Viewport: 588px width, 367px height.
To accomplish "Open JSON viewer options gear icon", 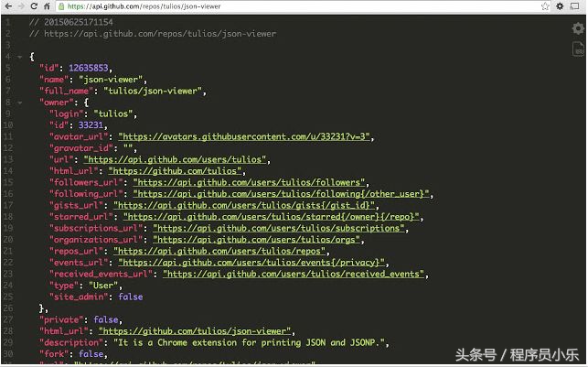I will [x=577, y=28].
